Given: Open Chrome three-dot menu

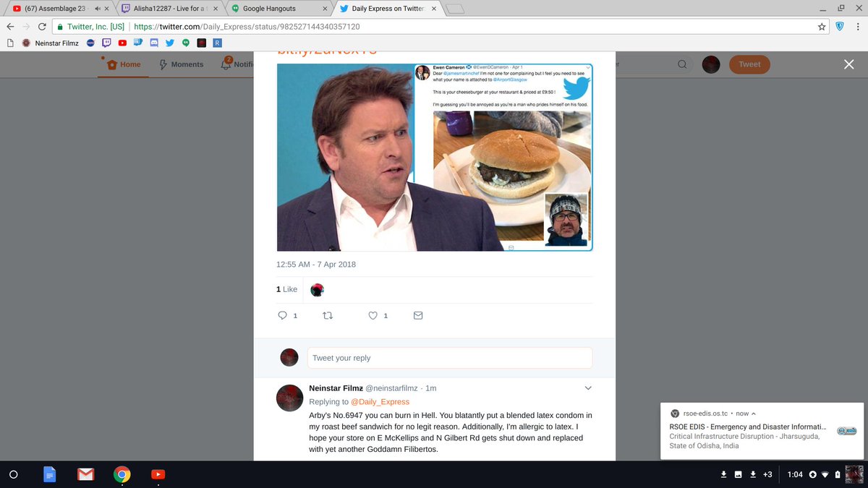Looking at the screenshot, I should click(x=858, y=26).
